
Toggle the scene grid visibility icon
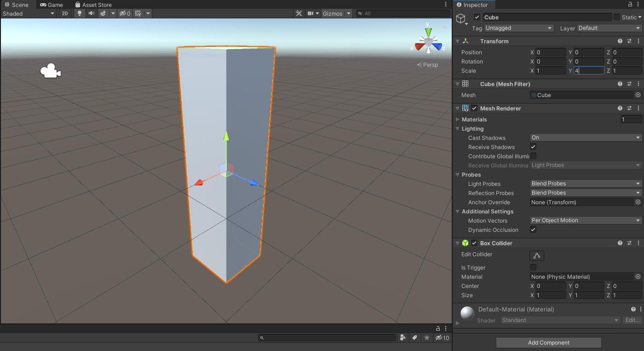pos(138,13)
